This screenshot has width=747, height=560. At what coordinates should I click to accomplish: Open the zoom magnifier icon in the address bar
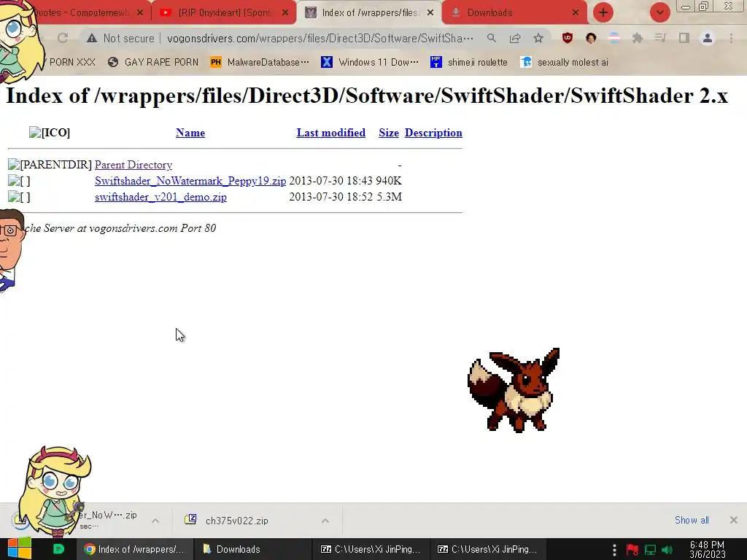point(491,38)
